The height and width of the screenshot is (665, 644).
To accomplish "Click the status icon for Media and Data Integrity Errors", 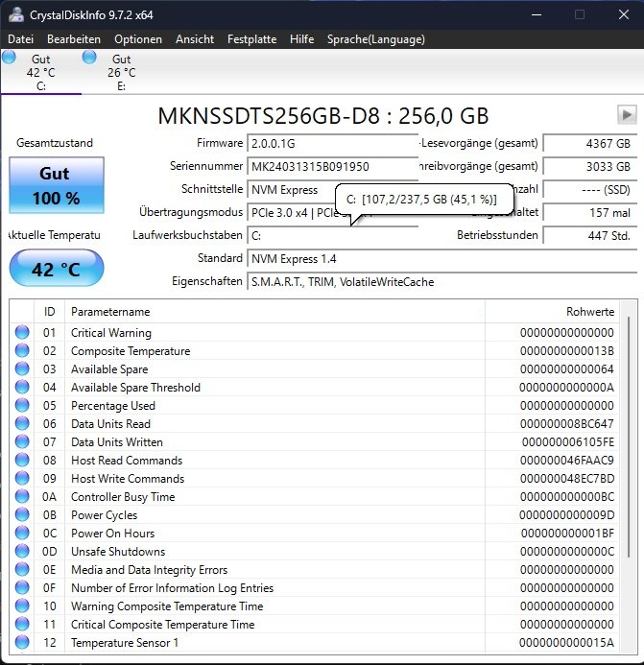I will click(x=22, y=569).
